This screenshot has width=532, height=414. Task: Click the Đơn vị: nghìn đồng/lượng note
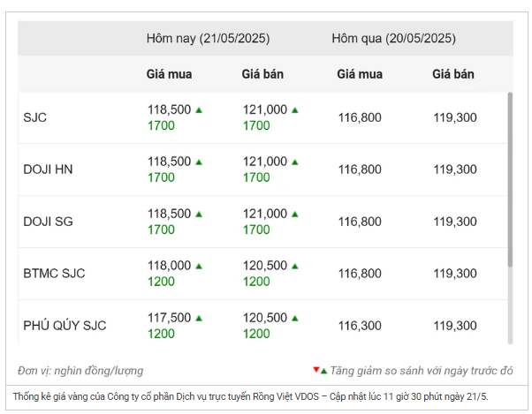pyautogui.click(x=80, y=371)
